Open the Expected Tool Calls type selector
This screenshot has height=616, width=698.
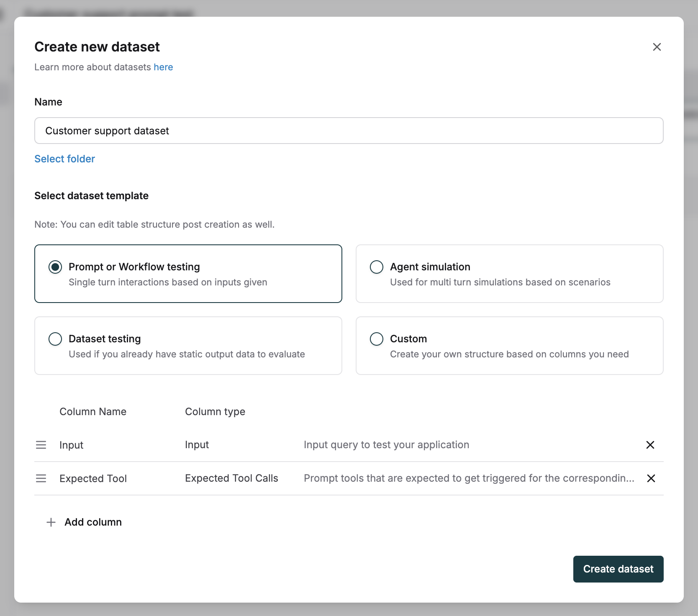(231, 478)
